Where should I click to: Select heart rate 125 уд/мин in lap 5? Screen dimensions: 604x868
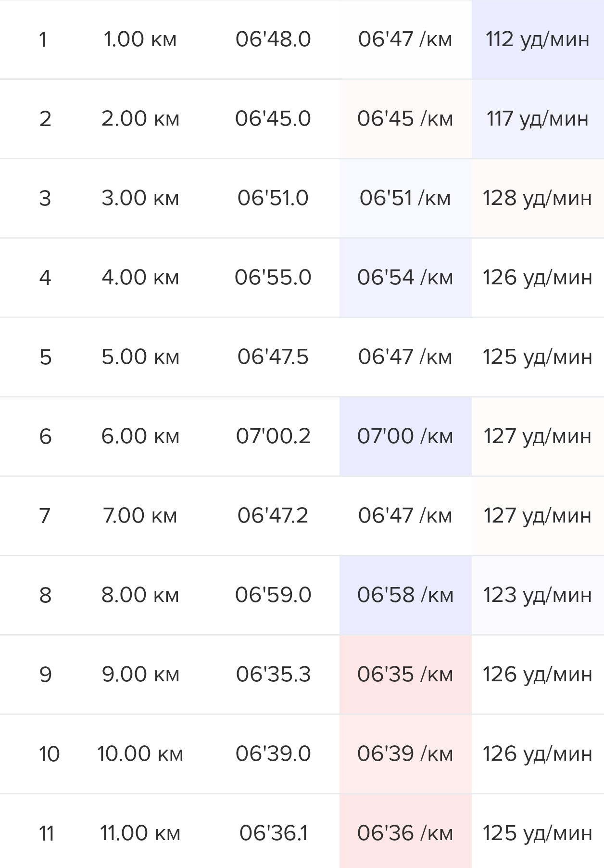(537, 357)
